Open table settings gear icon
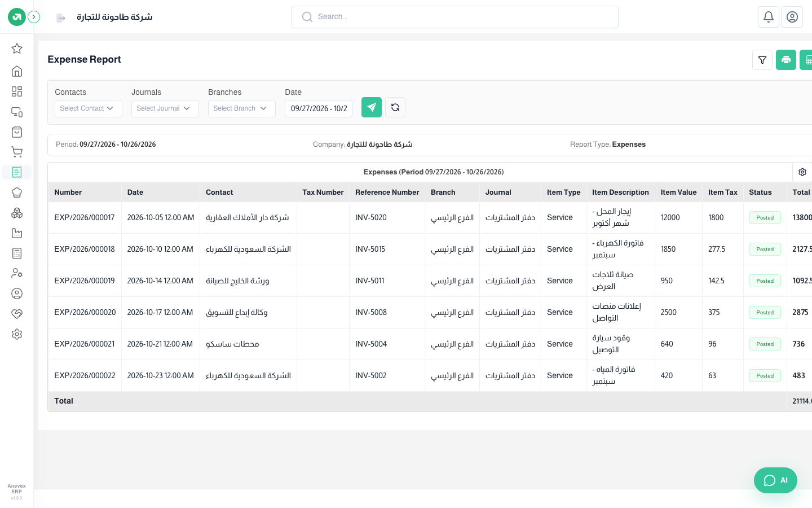812x508 pixels. coord(802,172)
